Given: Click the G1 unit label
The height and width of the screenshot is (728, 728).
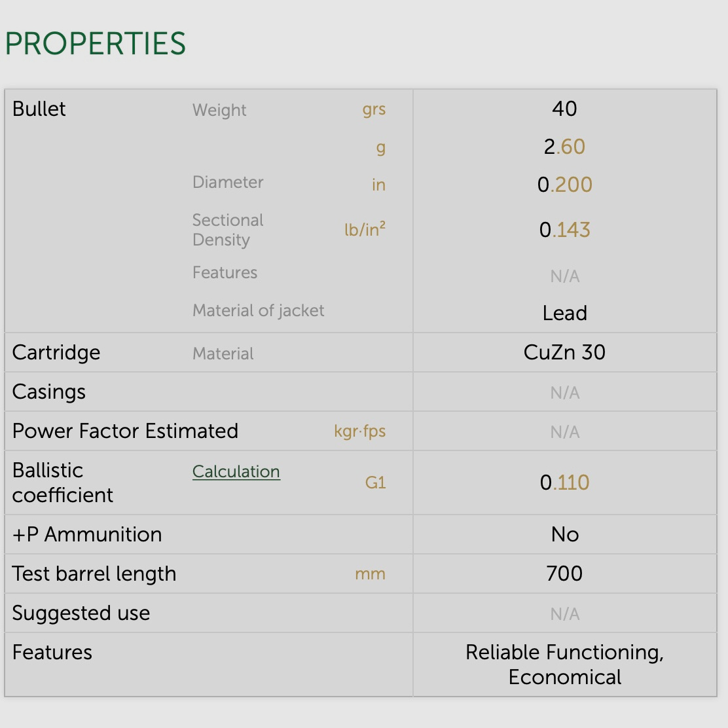Looking at the screenshot, I should click(x=375, y=483).
